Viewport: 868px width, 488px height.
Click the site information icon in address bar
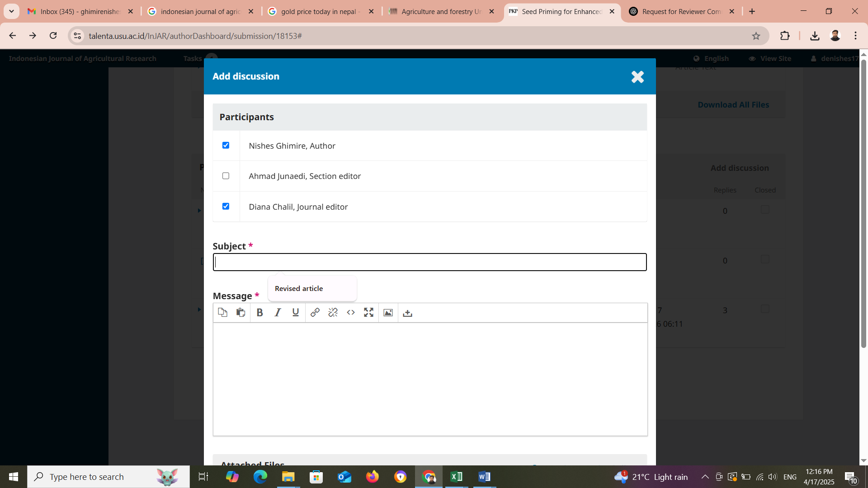77,36
